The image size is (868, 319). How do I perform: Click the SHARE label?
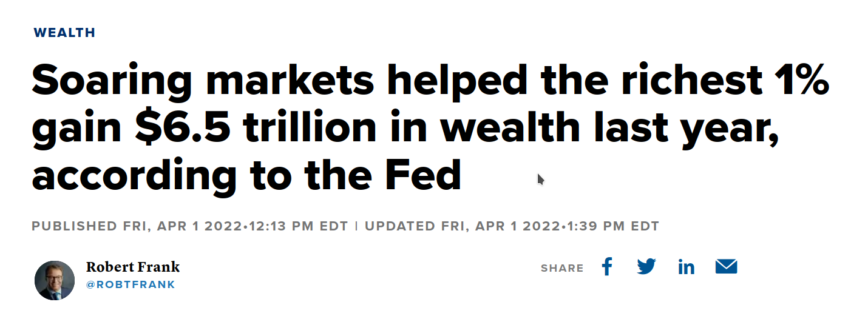(x=562, y=268)
